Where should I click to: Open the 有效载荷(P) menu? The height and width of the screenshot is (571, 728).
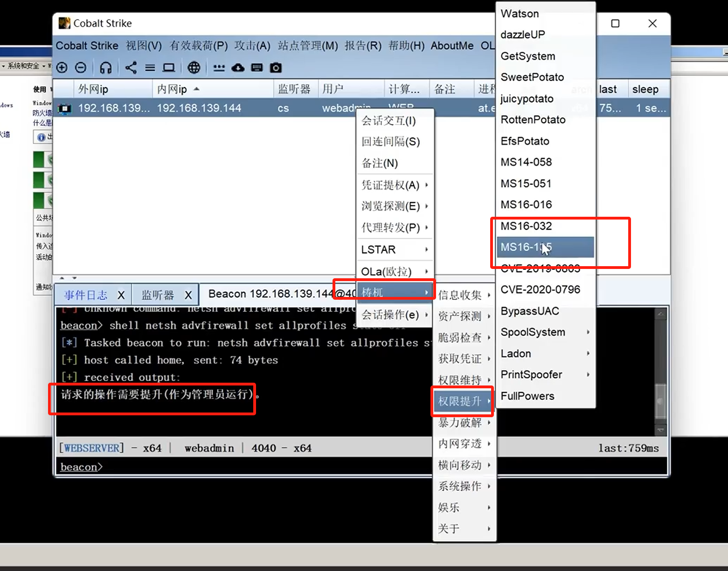click(199, 46)
